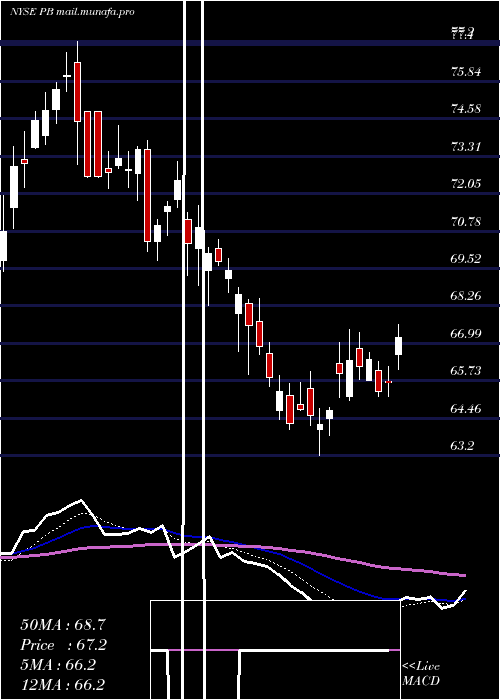500x700 pixels.
Task: Click the Price : 67.2 readout
Action: tap(63, 645)
